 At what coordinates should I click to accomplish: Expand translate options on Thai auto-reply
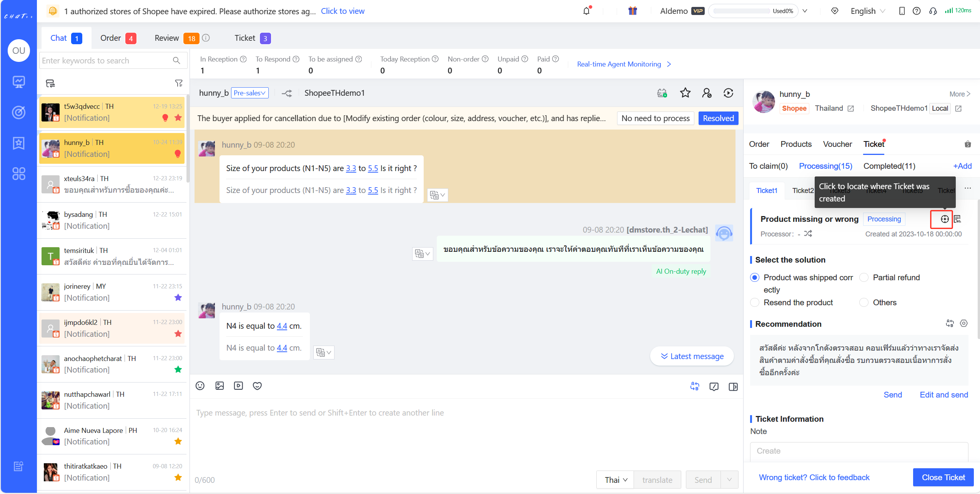pyautogui.click(x=422, y=254)
